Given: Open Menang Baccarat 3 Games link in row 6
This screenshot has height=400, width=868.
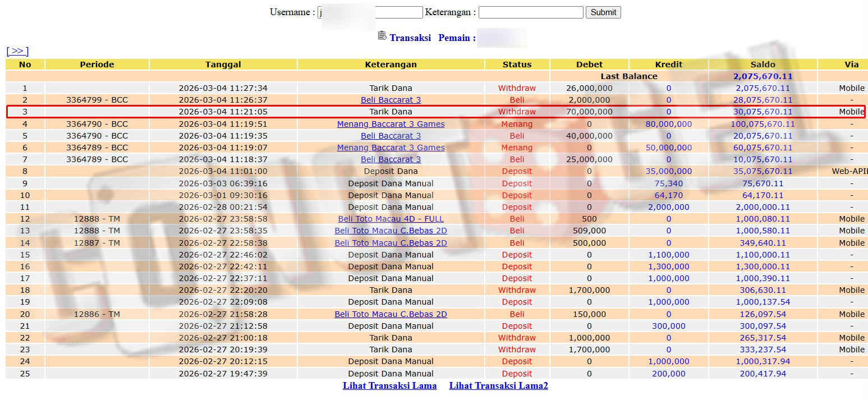Looking at the screenshot, I should pyautogui.click(x=391, y=148).
